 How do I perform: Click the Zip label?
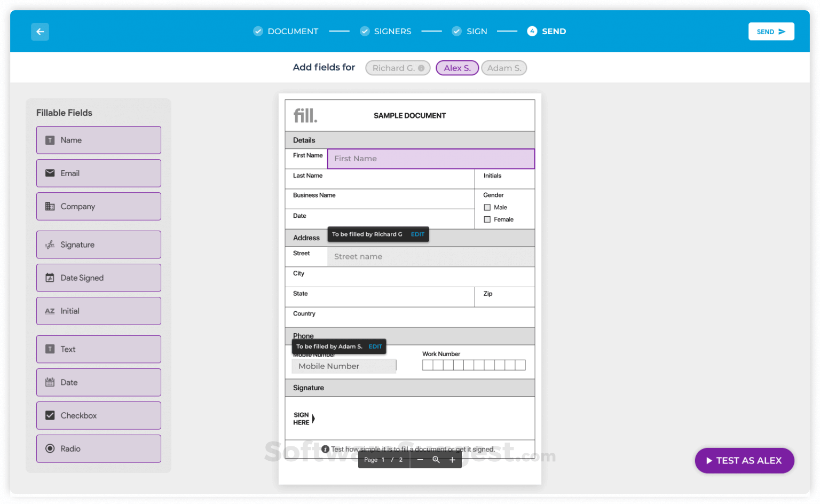coord(487,294)
